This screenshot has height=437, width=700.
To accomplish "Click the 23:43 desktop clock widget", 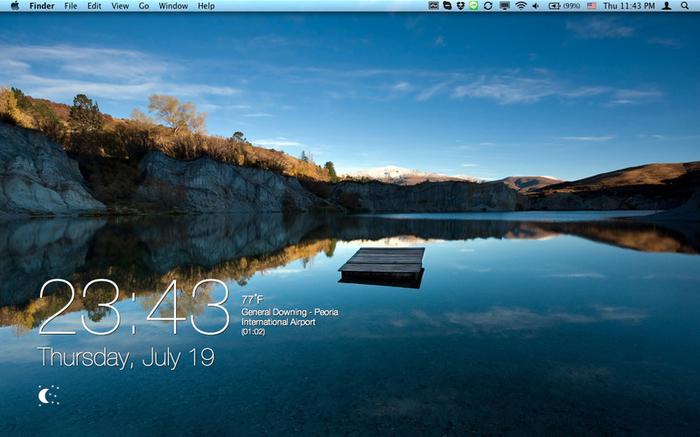I will pos(134,307).
